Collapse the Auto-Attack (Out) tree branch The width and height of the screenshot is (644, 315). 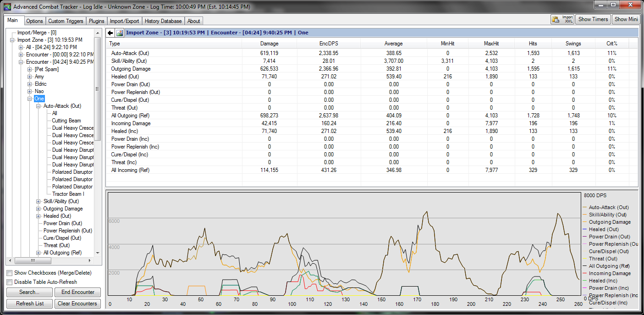point(39,106)
